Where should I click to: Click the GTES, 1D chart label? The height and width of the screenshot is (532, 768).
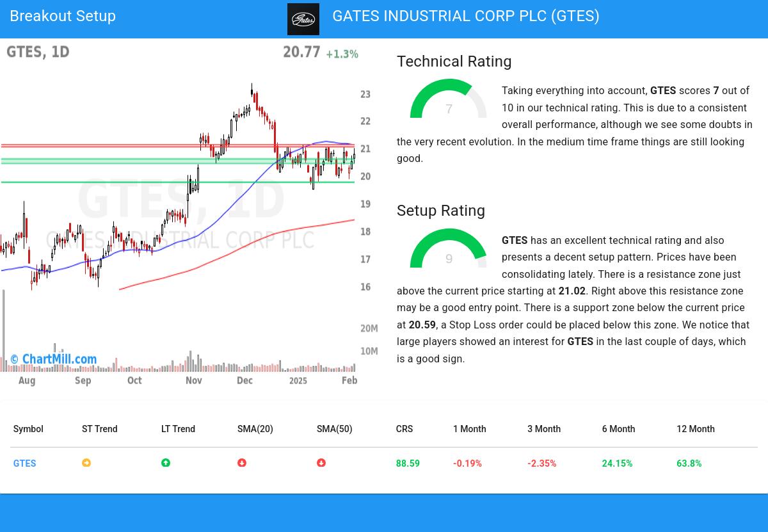tap(38, 52)
